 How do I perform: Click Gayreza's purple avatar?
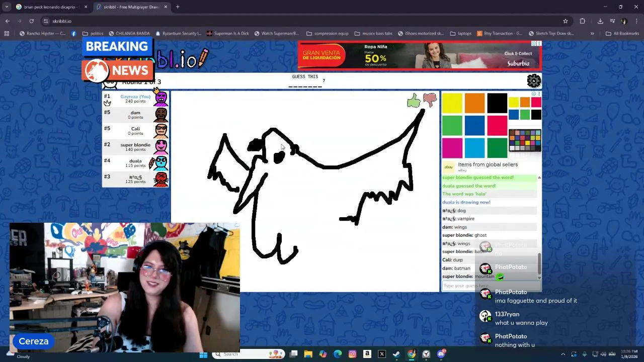161,99
